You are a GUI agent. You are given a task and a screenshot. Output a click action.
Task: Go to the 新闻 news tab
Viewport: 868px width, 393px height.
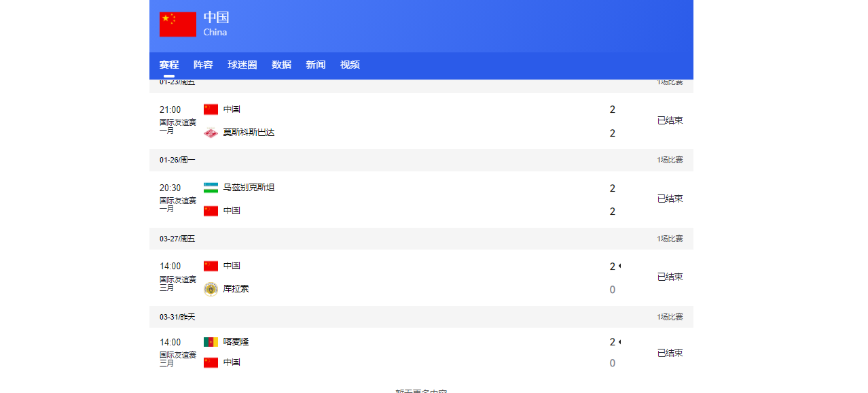pos(315,65)
